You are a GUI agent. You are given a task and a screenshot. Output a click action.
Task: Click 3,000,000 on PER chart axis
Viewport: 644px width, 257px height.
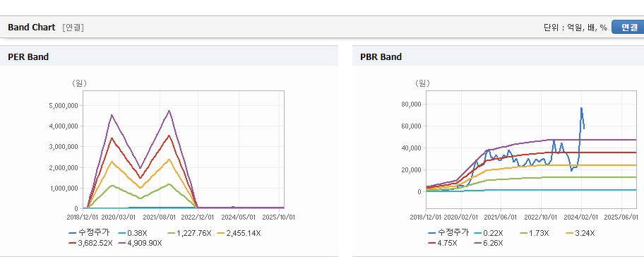click(64, 147)
